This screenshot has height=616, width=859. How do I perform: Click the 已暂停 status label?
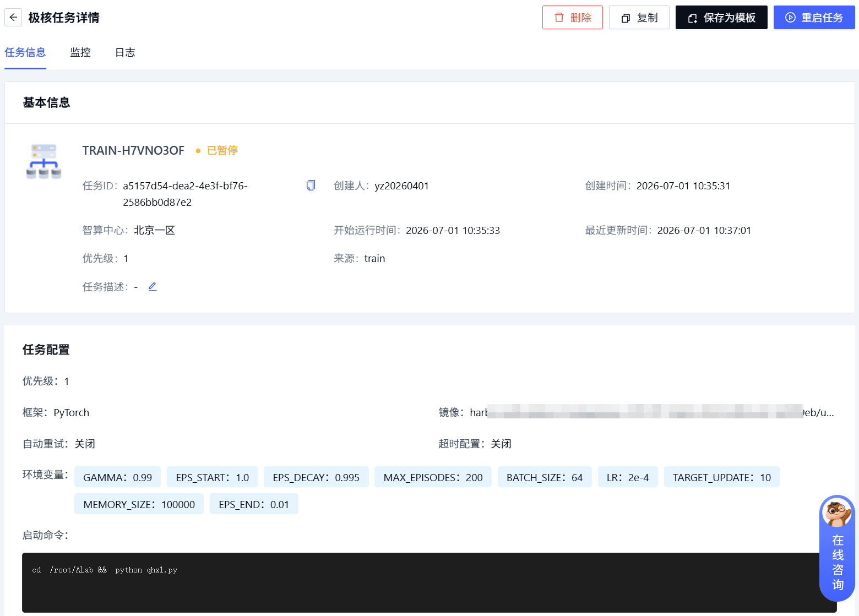tap(222, 150)
